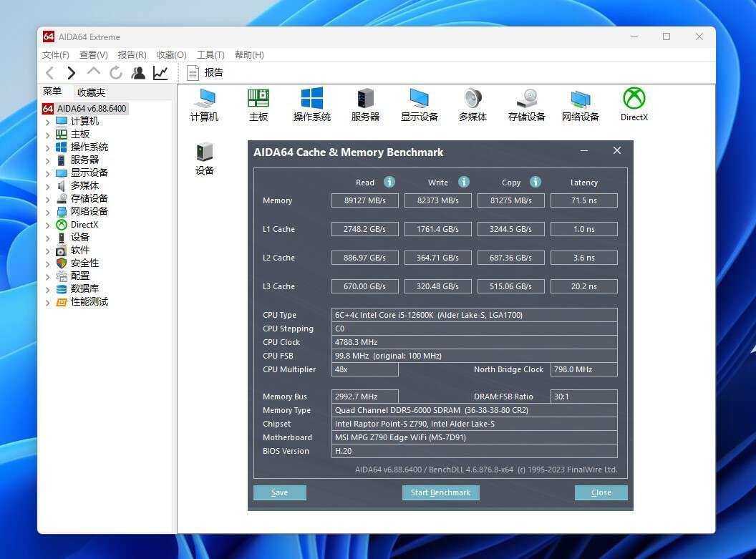
Task: Select the 多媒体 multimedia icon
Action: pos(472,104)
